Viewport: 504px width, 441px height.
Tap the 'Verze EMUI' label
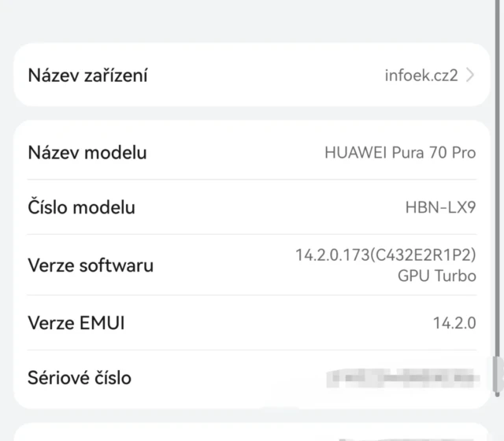point(76,323)
